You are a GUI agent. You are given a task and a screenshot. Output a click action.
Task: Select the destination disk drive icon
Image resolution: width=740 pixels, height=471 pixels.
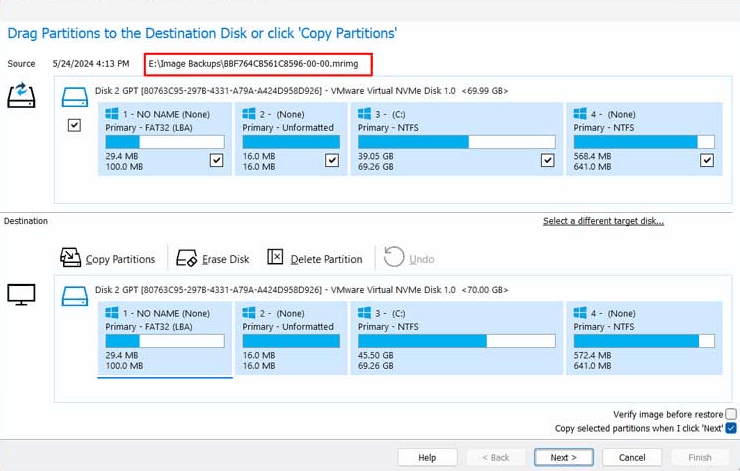[75, 296]
